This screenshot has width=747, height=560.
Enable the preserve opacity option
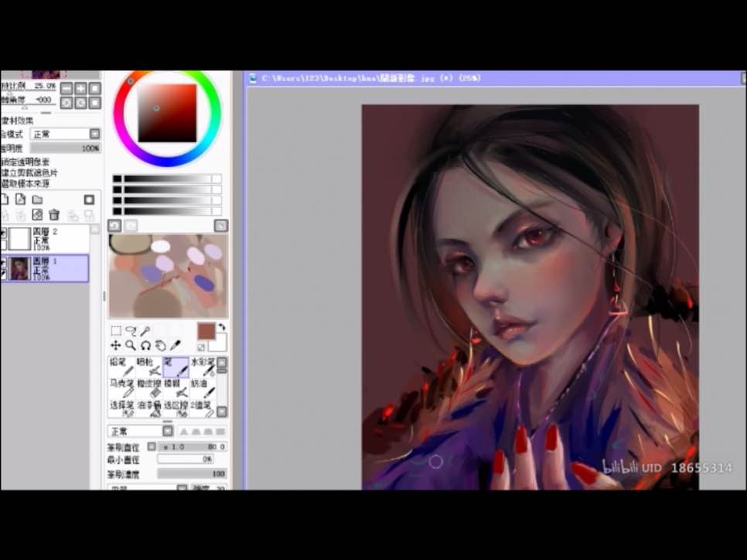click(26, 162)
